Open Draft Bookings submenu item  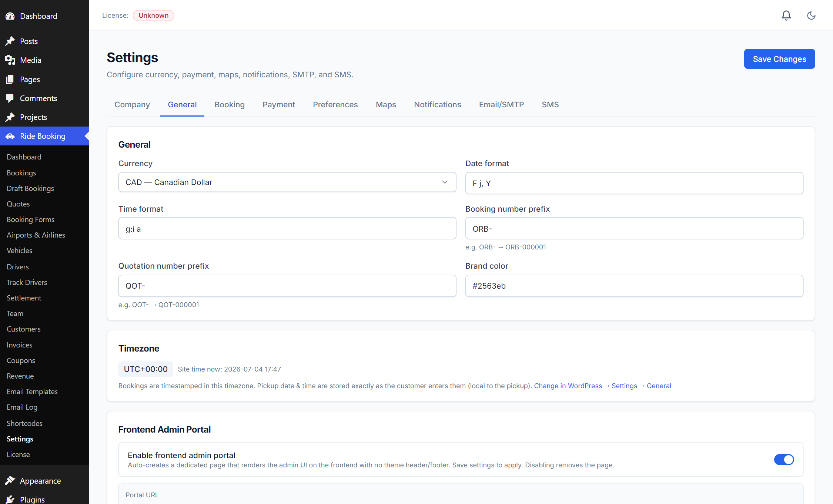click(x=30, y=188)
